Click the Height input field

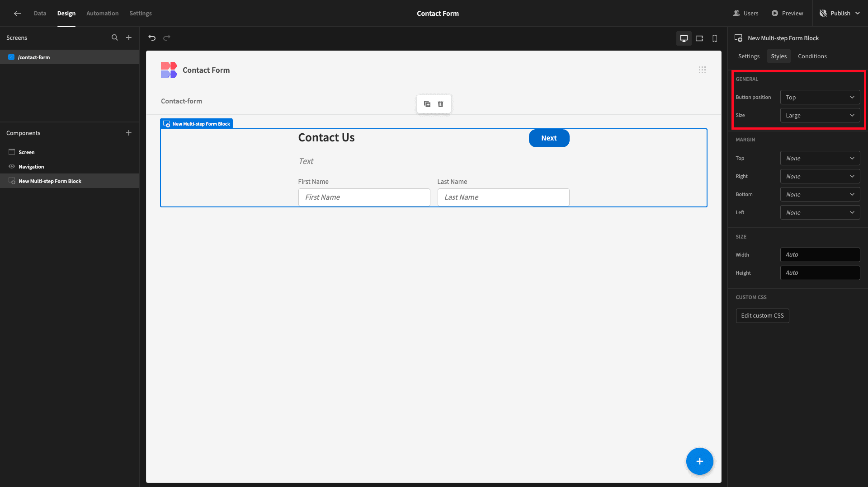820,273
